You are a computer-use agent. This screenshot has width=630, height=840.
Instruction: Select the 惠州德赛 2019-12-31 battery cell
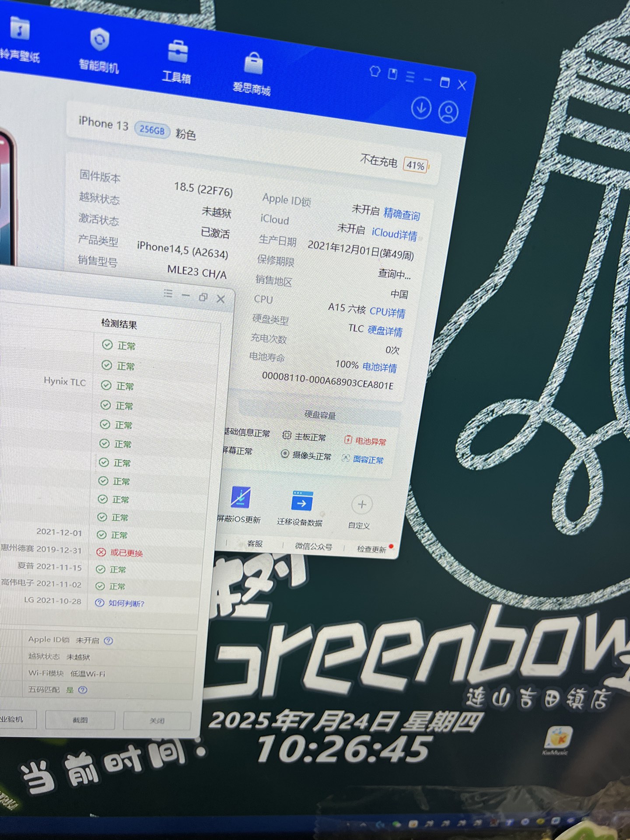coord(41,549)
